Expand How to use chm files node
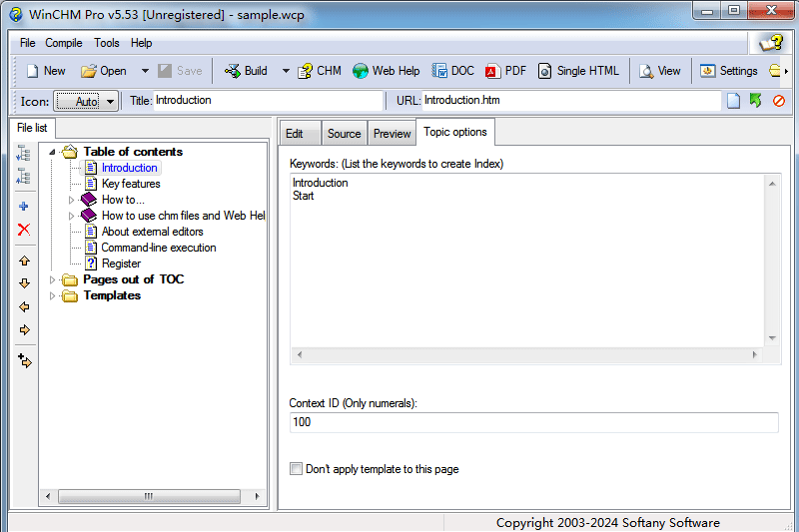 71,216
